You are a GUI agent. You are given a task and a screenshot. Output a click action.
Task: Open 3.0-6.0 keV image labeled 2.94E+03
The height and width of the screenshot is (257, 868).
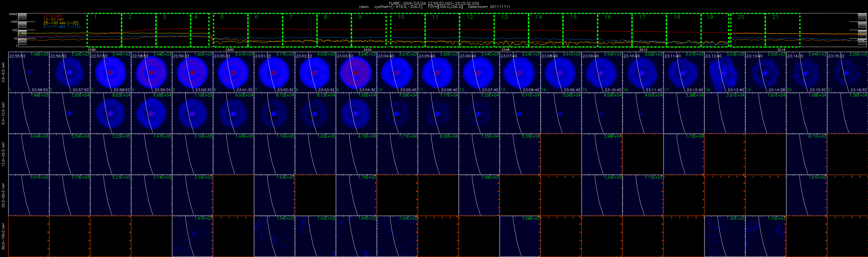(x=807, y=72)
